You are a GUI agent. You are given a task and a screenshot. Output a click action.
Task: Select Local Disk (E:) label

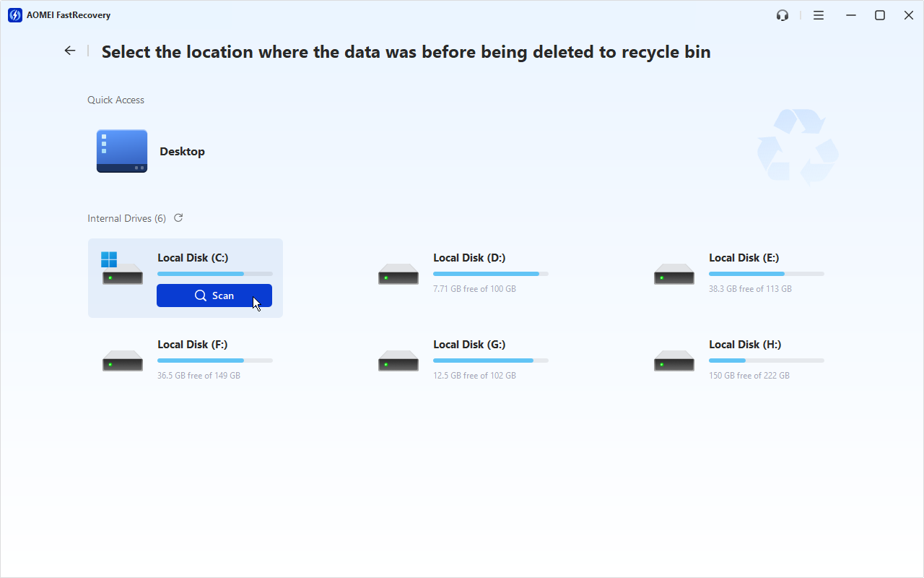pyautogui.click(x=744, y=257)
